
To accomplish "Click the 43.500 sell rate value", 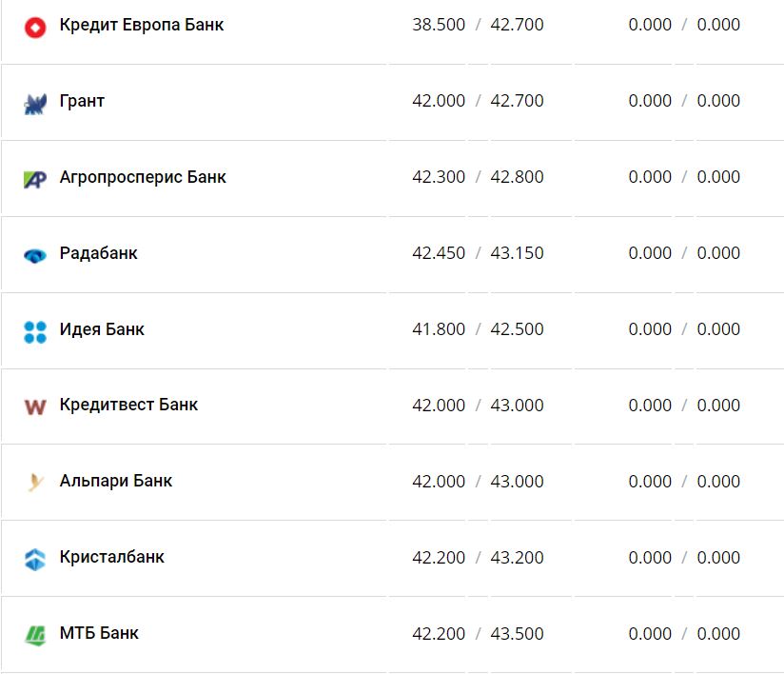I will click(x=517, y=633).
